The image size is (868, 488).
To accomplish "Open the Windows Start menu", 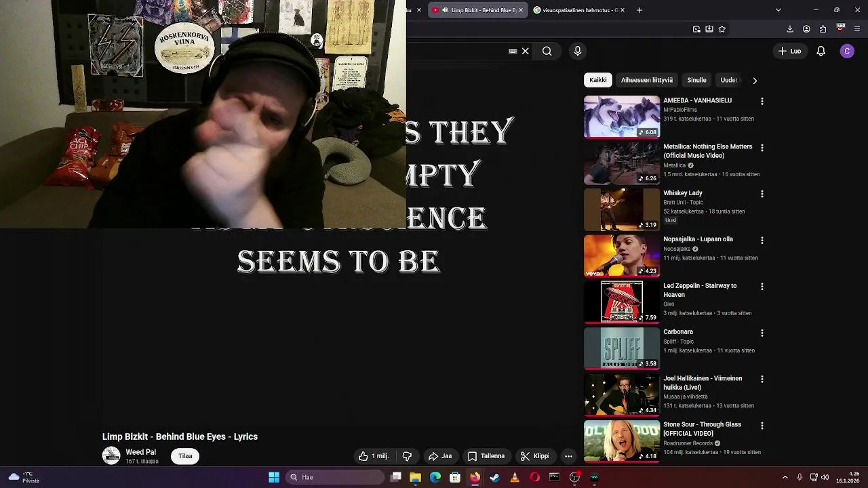I will (x=274, y=477).
